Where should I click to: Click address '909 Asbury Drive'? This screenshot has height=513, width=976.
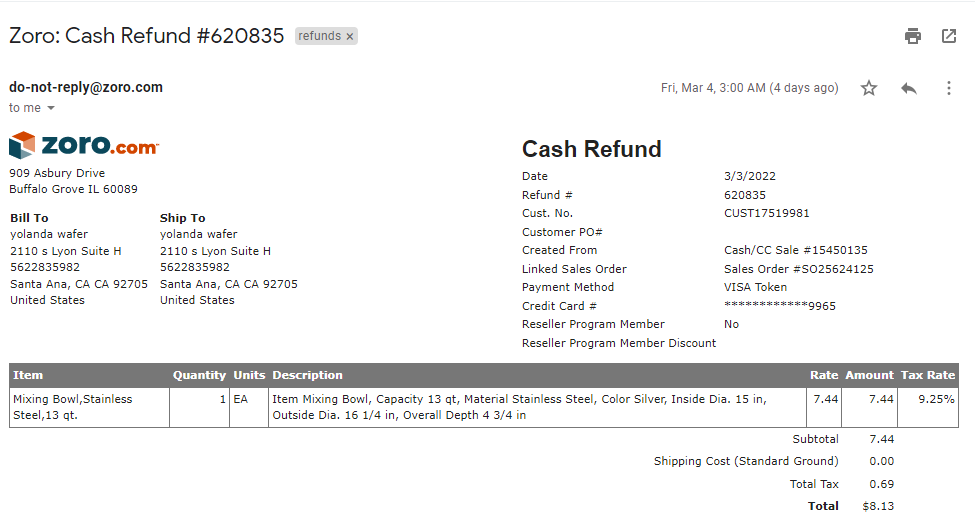(57, 173)
